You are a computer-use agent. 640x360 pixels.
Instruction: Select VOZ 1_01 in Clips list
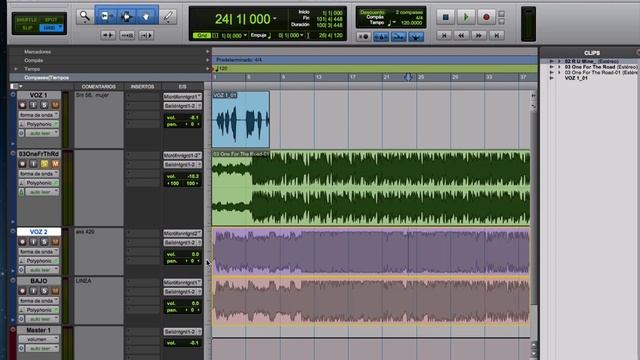[576, 78]
